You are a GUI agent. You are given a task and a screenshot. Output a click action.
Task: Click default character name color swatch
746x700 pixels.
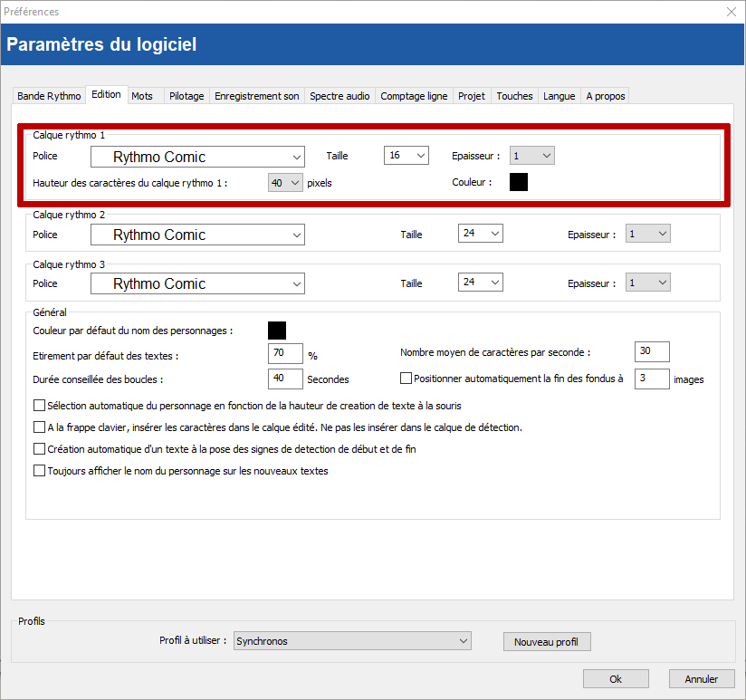pos(277,331)
